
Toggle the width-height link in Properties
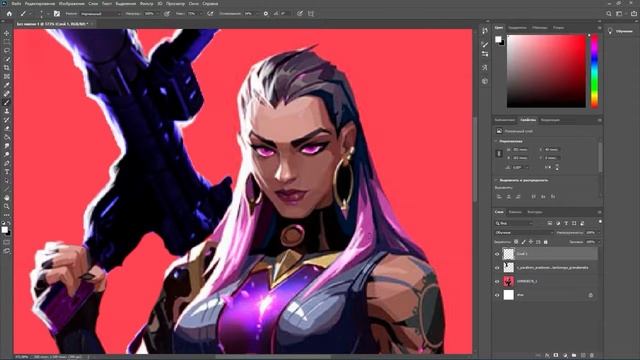click(x=499, y=153)
